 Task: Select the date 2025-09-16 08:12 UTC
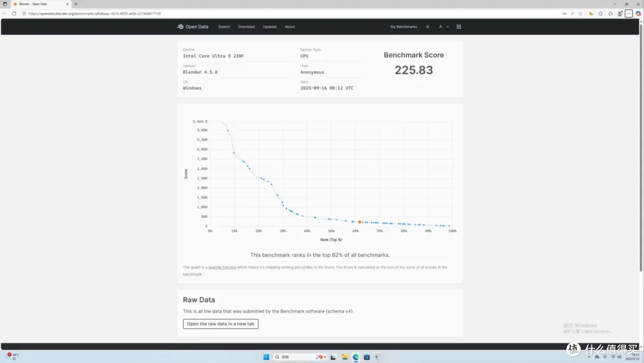click(327, 88)
